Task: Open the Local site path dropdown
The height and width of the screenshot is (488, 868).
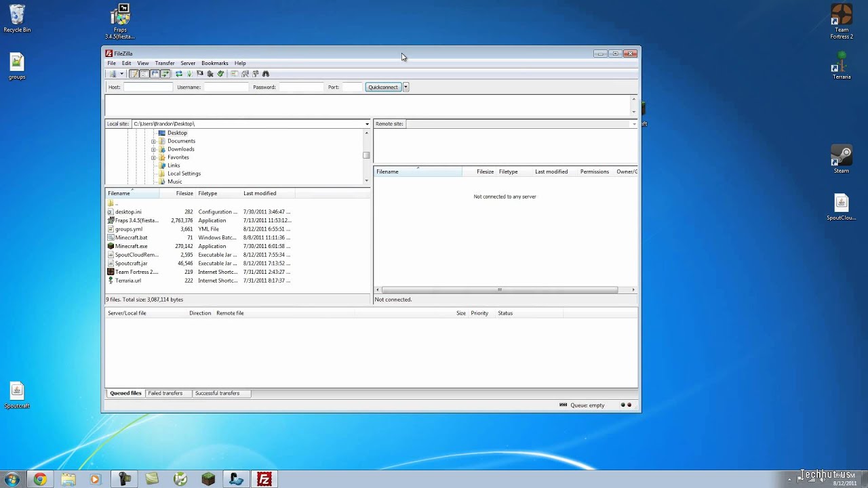Action: coord(367,124)
